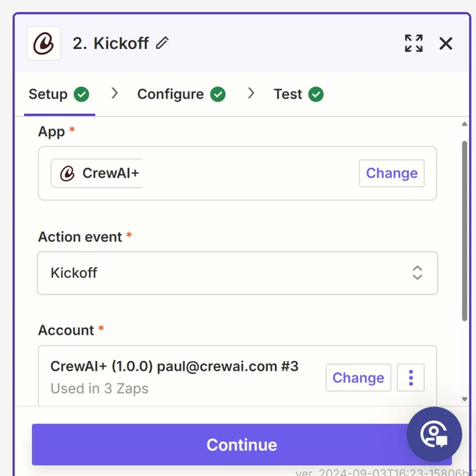Click the chevron between Configure and Test
Screen dimensions: 476x476
251,94
